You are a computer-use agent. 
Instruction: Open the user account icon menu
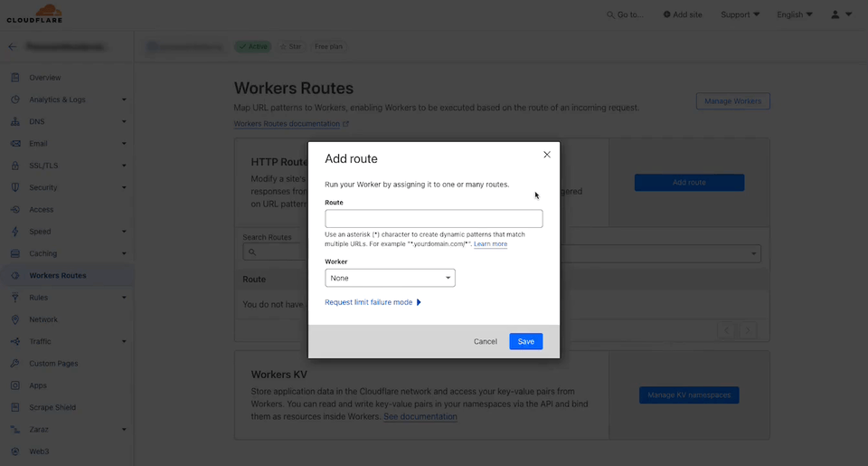tap(841, 14)
